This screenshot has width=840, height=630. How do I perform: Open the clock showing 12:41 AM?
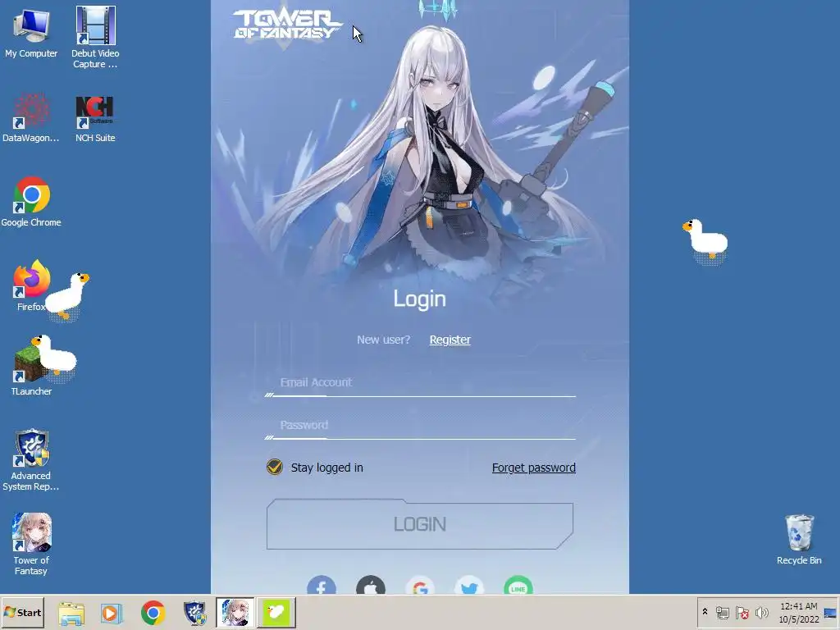[799, 612]
